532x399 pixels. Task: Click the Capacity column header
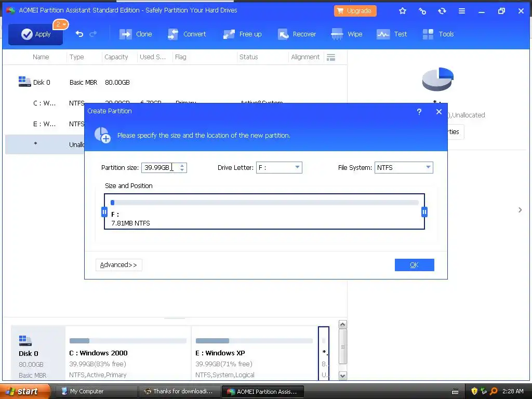(116, 57)
